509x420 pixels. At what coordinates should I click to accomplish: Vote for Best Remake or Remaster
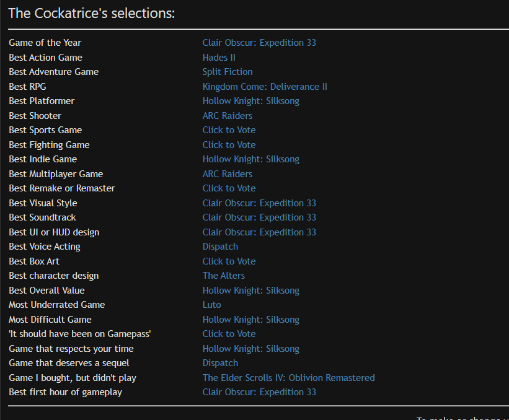229,188
